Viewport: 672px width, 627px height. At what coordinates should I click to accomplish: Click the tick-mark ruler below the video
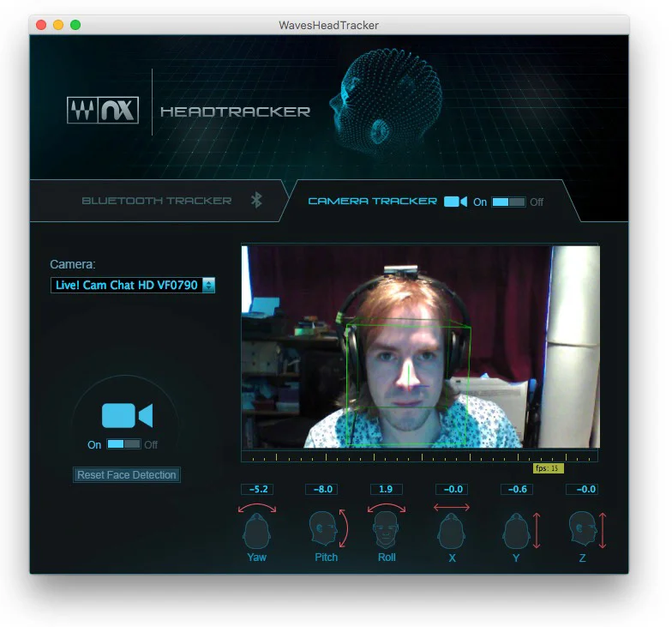coord(420,456)
